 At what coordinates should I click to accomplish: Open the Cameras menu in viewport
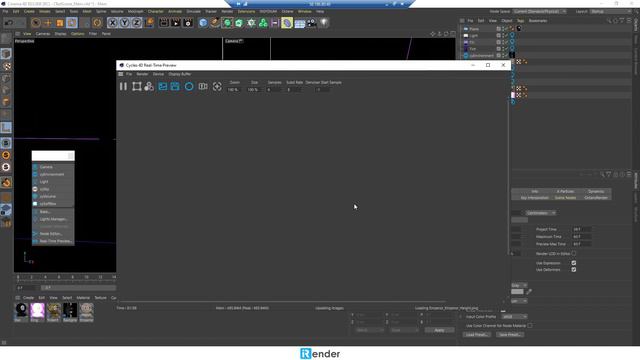click(42, 34)
